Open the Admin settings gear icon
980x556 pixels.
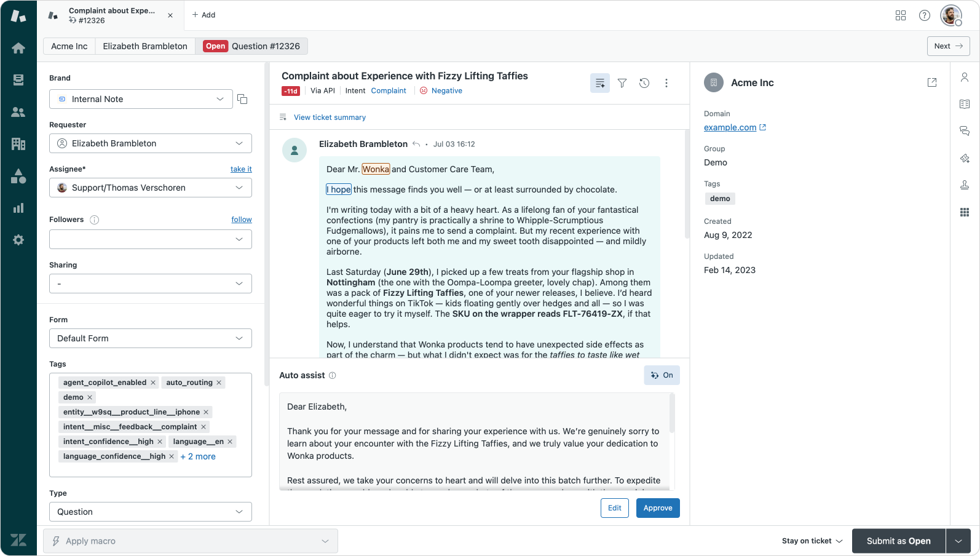point(18,240)
